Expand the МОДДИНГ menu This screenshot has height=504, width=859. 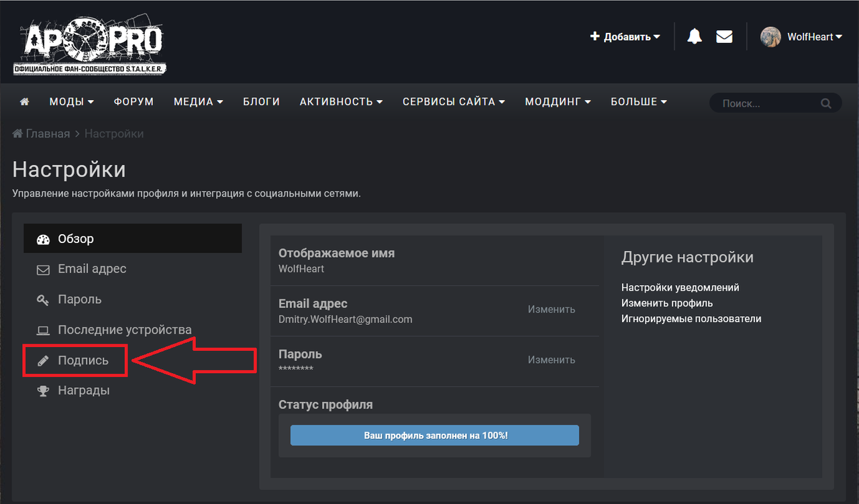558,102
